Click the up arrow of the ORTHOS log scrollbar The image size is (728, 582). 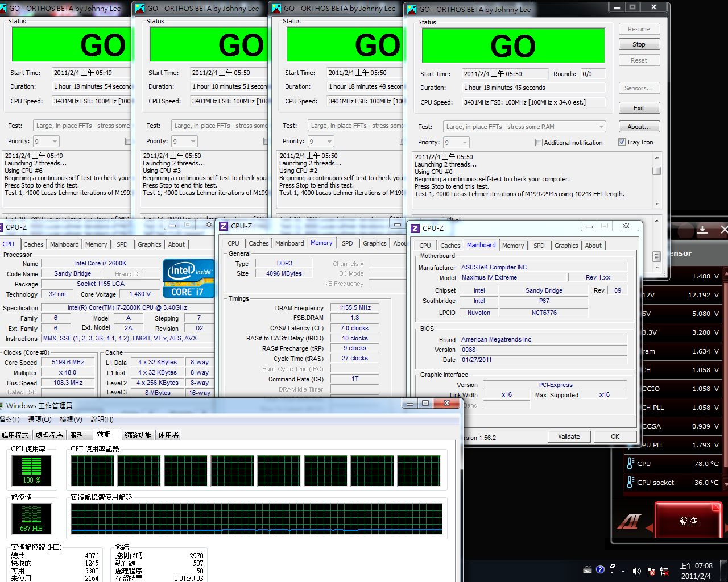point(657,157)
